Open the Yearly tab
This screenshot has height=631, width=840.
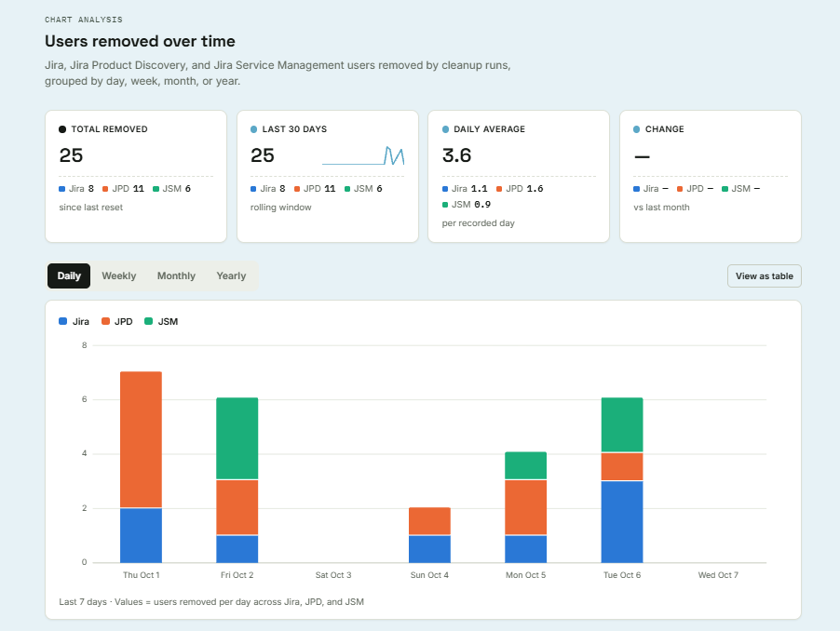232,275
